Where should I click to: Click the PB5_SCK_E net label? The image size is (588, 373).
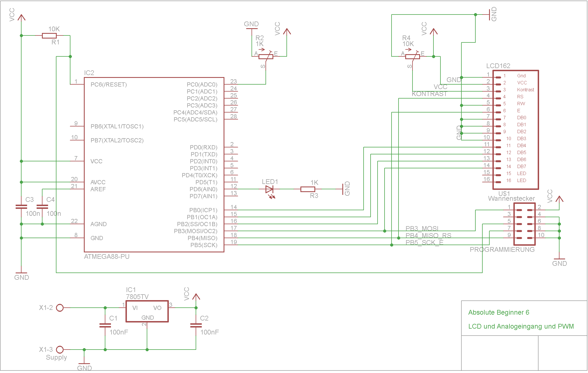pyautogui.click(x=424, y=243)
